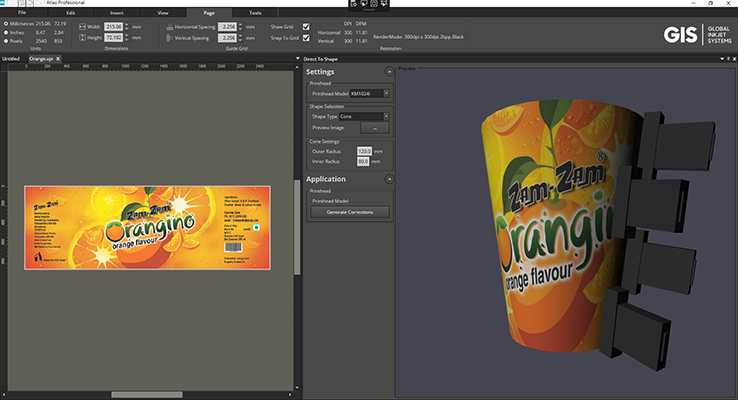
Task: Edit the Vertical Spacing value field
Action: point(228,38)
